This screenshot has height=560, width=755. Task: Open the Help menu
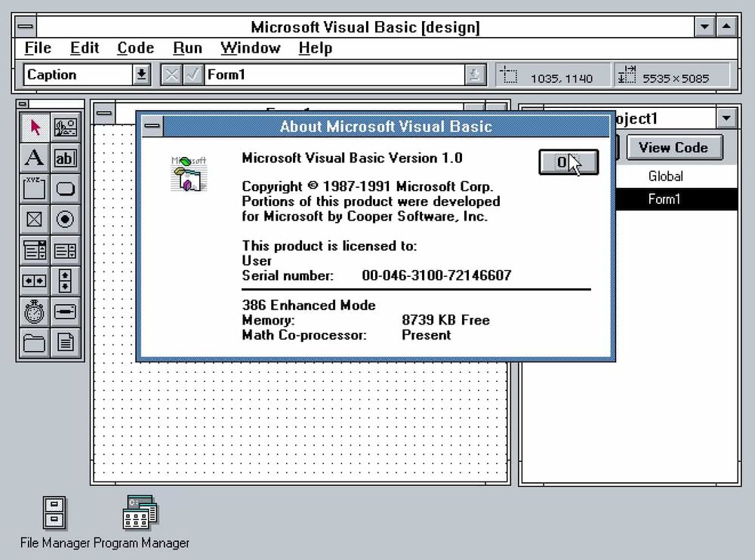pyautogui.click(x=316, y=48)
